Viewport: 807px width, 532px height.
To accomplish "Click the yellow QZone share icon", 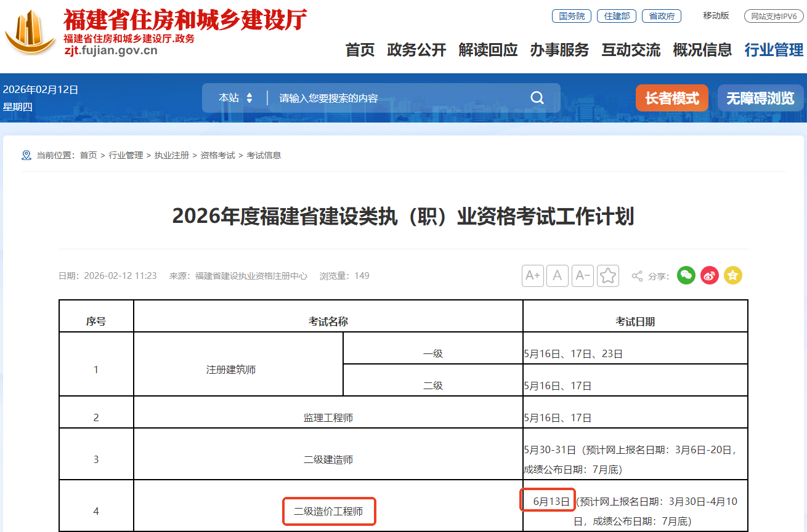I will [x=732, y=275].
